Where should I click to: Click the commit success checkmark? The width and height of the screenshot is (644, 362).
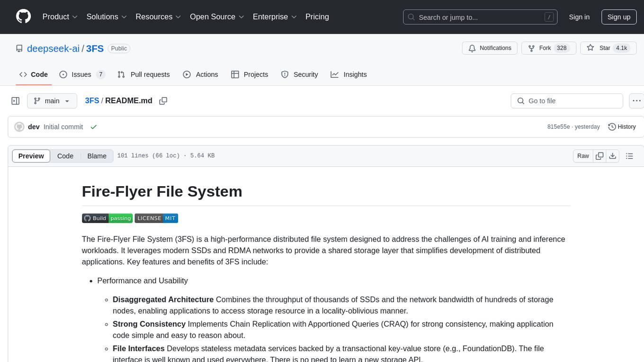(94, 127)
